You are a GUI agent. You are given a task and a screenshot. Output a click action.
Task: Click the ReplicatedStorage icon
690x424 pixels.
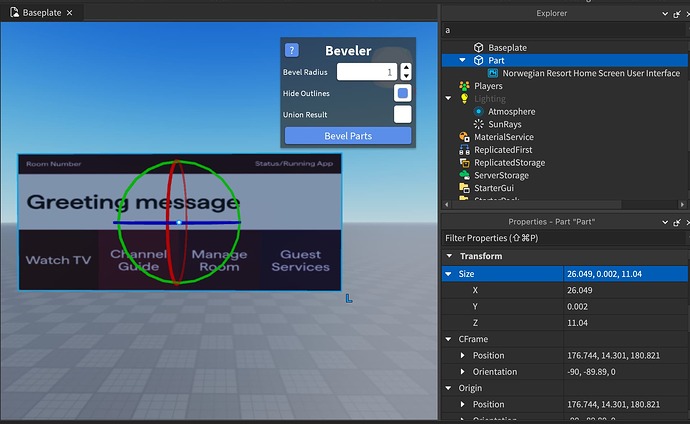464,162
